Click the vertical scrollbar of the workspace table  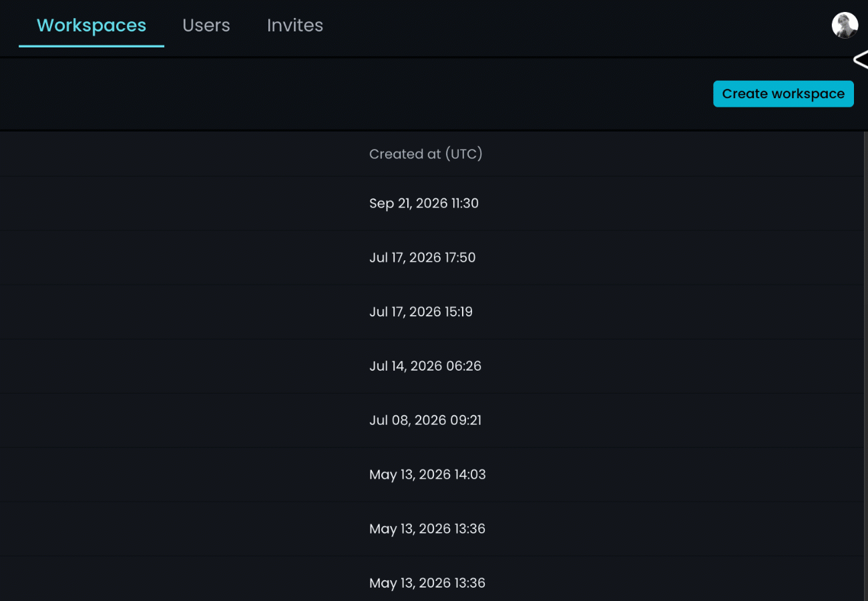point(866,366)
